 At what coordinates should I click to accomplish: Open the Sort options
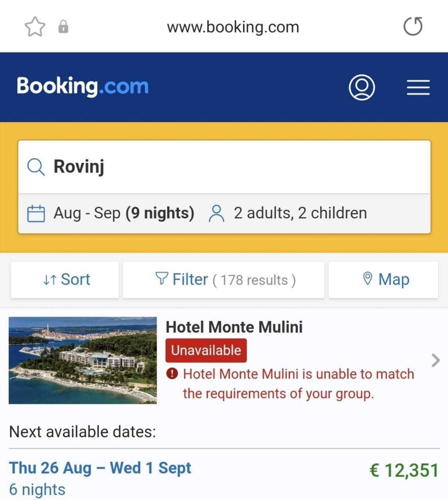65,280
